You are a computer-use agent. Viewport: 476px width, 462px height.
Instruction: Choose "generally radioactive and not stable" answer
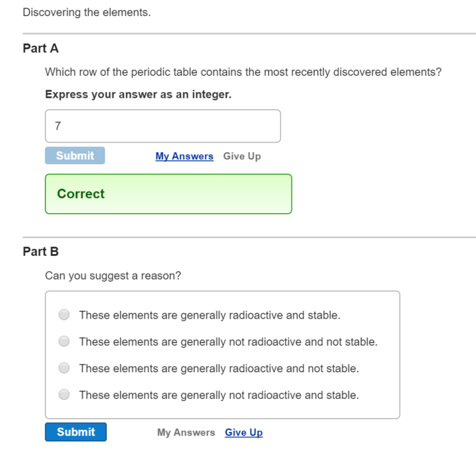pyautogui.click(x=64, y=368)
